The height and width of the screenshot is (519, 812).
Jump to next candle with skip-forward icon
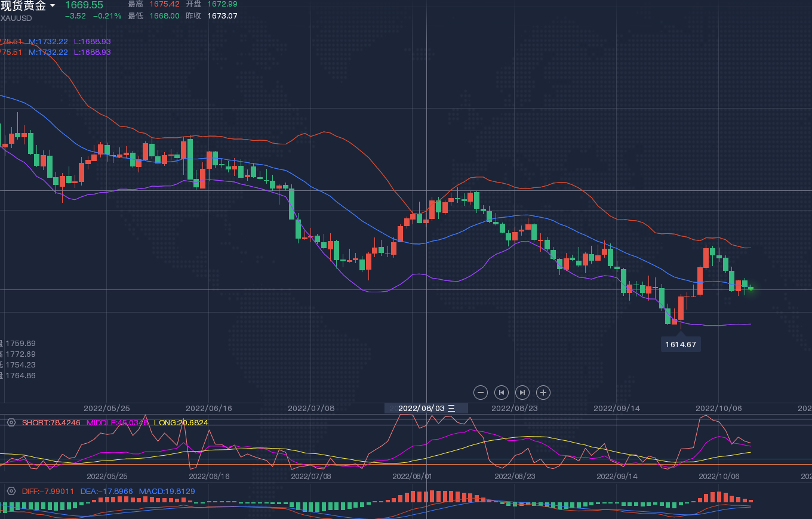522,393
